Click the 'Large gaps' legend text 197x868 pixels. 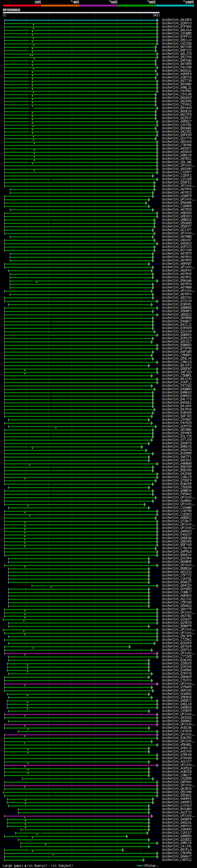click(x=13, y=865)
